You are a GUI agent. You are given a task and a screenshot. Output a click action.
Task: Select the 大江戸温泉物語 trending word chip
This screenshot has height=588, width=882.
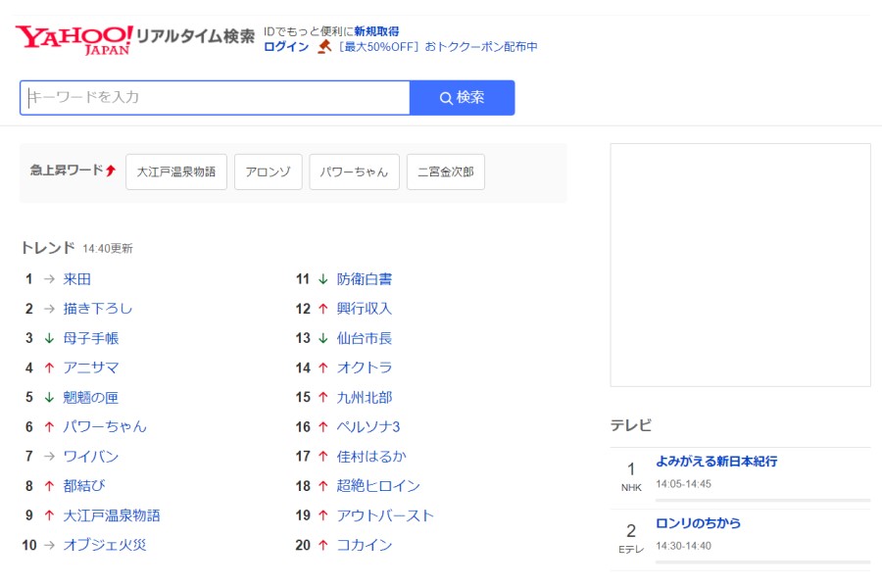(x=176, y=171)
